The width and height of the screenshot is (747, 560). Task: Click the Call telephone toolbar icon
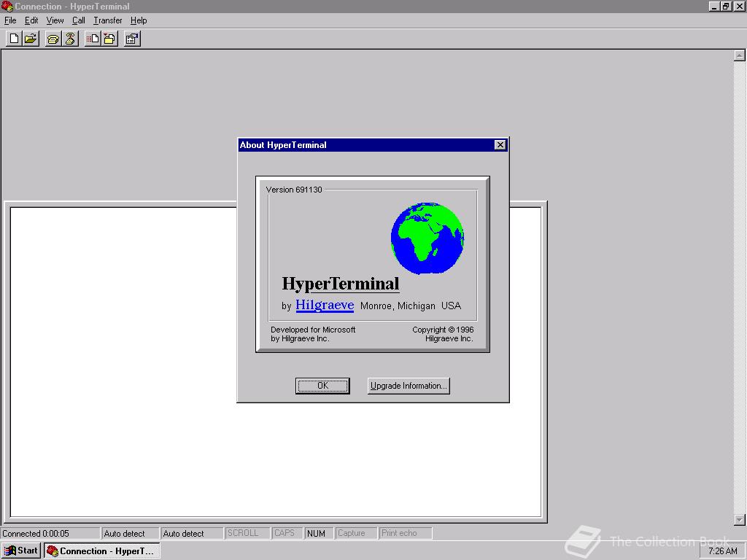coord(53,39)
